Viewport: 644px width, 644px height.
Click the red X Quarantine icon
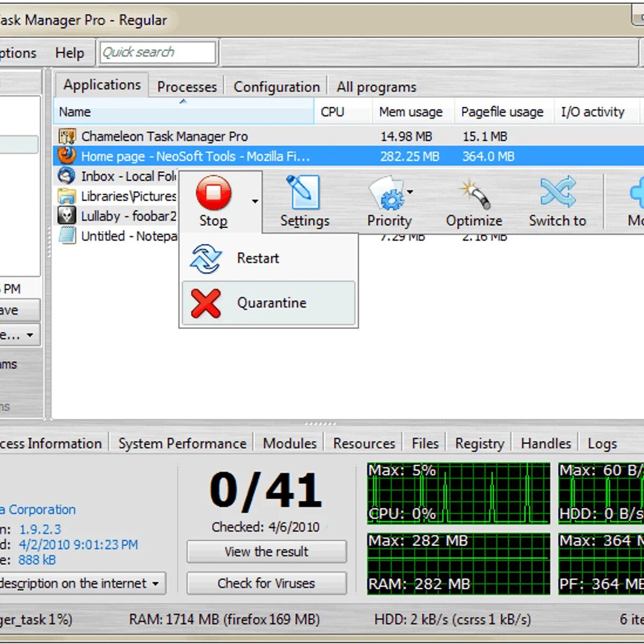[x=206, y=303]
